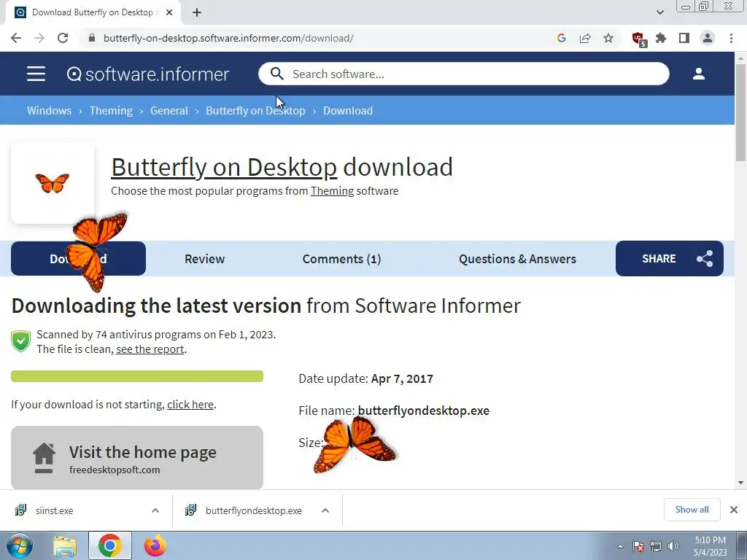
Task: Open File Explorer from the taskbar
Action: pos(65,546)
